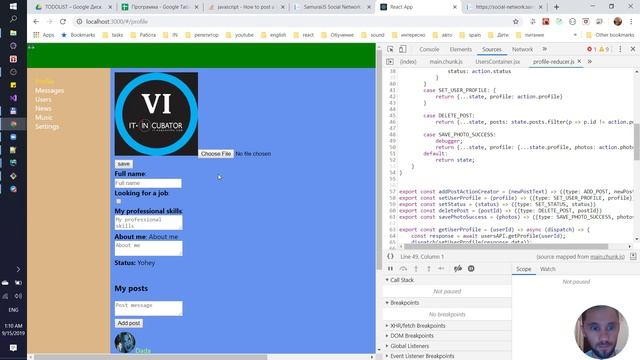The height and width of the screenshot is (360, 640).
Task: Open Users in the sidebar navigation
Action: (x=43, y=99)
